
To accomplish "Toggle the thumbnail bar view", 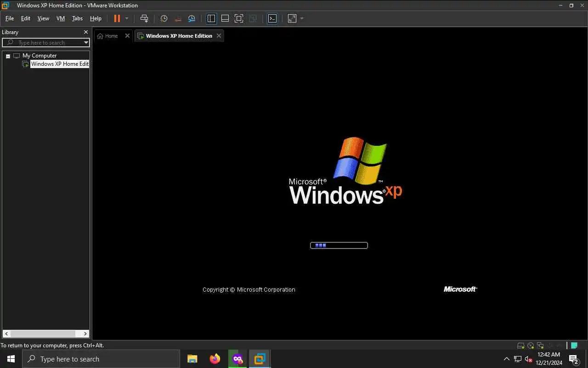I will (x=225, y=18).
